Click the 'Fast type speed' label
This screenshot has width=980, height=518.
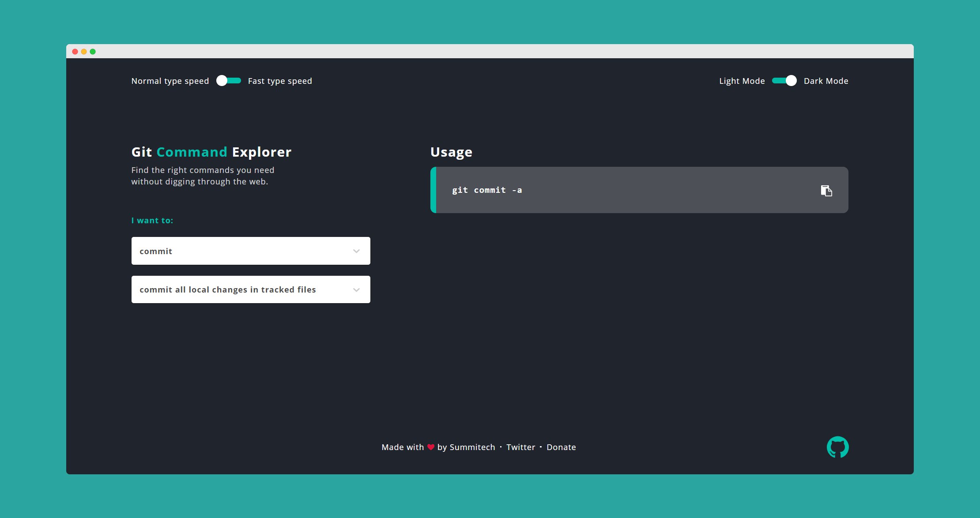pos(280,81)
